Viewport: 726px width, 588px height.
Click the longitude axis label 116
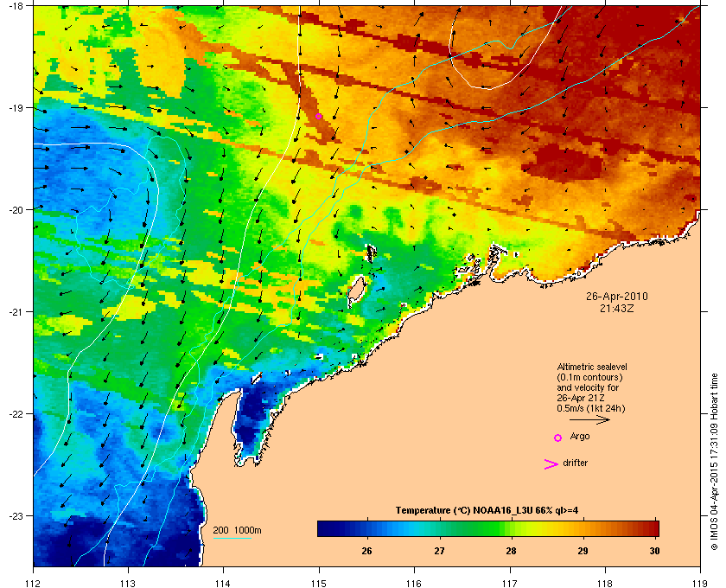(x=414, y=584)
